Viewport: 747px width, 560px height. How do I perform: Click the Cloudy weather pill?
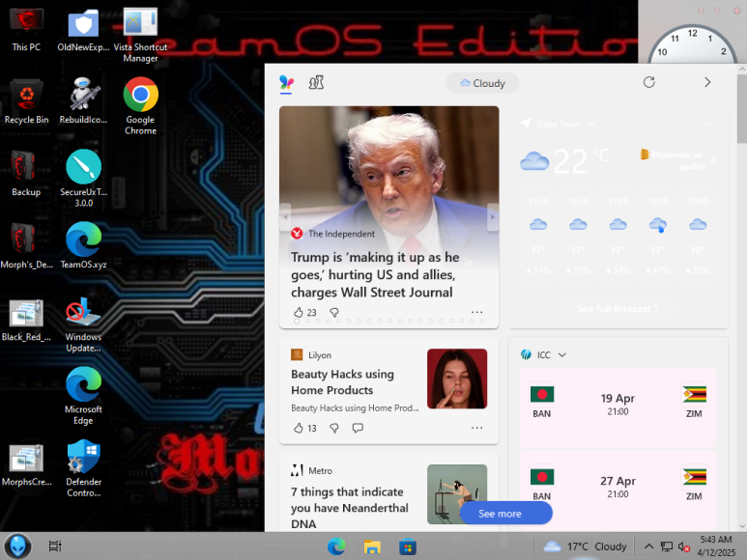pyautogui.click(x=482, y=83)
